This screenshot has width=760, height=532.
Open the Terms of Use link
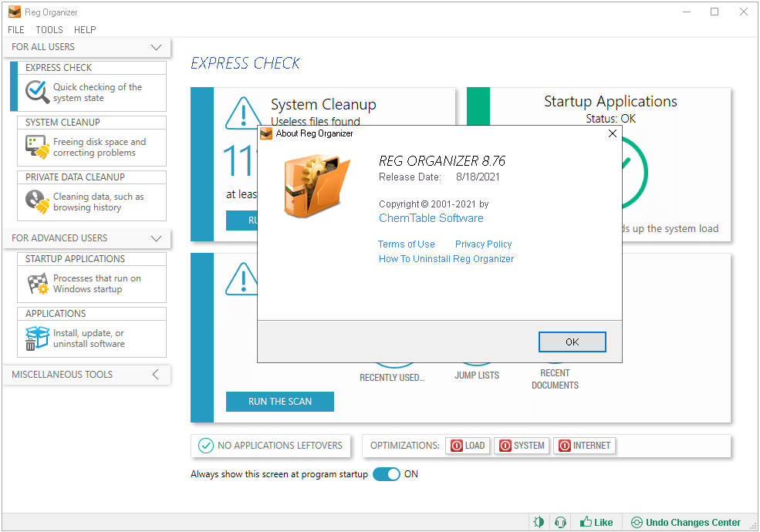(x=406, y=244)
